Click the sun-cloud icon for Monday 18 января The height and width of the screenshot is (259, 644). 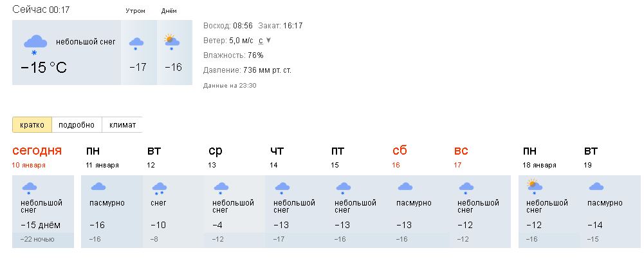(x=535, y=187)
